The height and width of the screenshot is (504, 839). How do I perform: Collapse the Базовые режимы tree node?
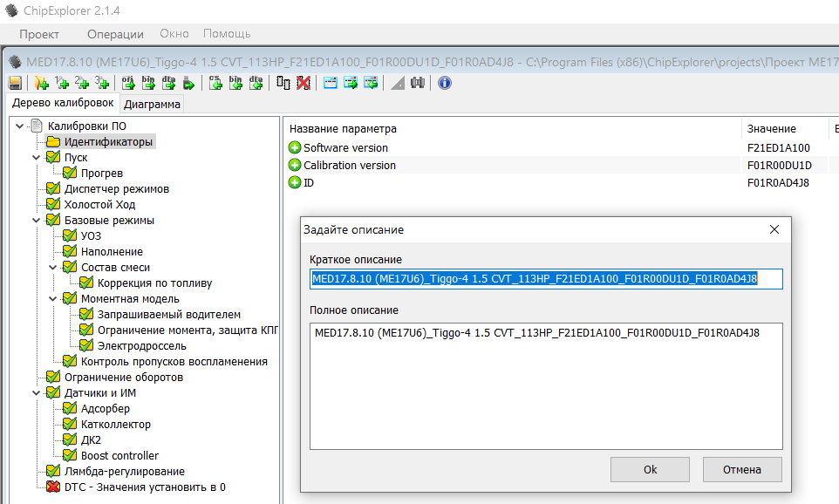click(x=36, y=221)
